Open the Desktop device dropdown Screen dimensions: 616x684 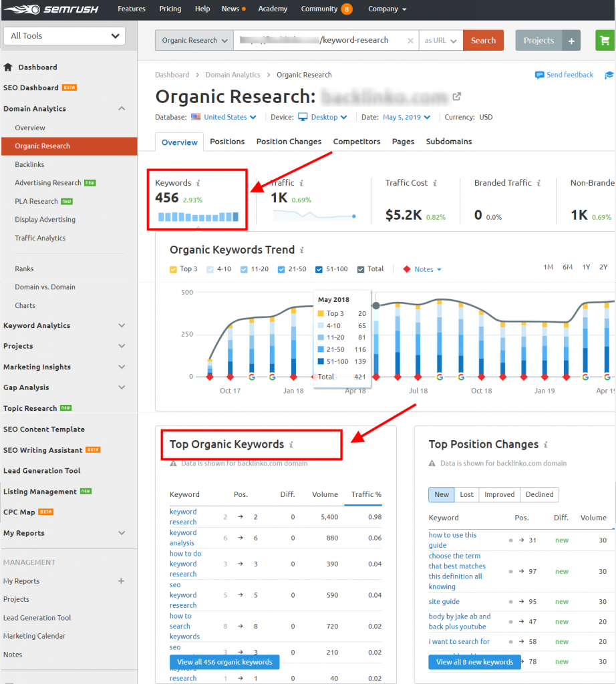click(329, 117)
